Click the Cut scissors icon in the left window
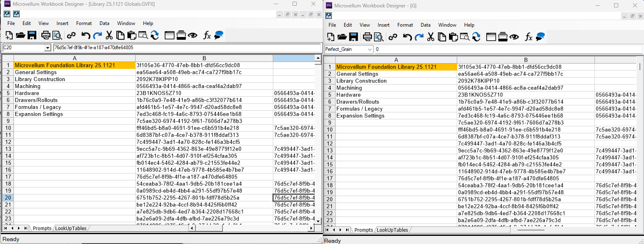Screen dimensions: 644x244 109,35
